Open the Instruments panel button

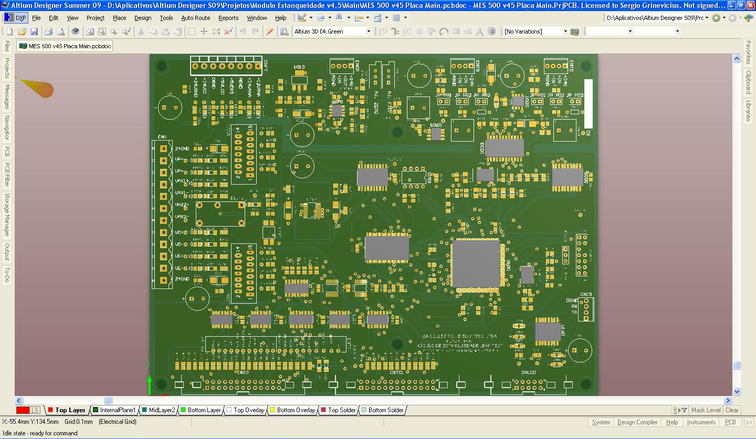click(x=701, y=422)
